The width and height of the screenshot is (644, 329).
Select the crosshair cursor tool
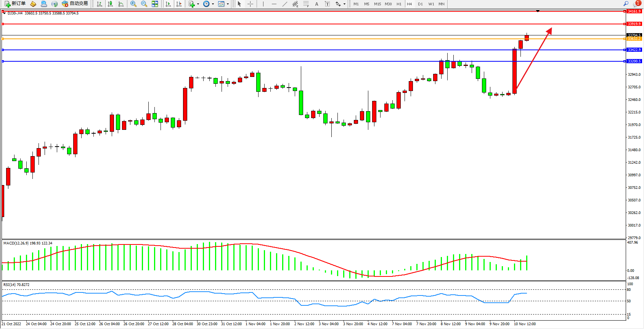click(250, 4)
